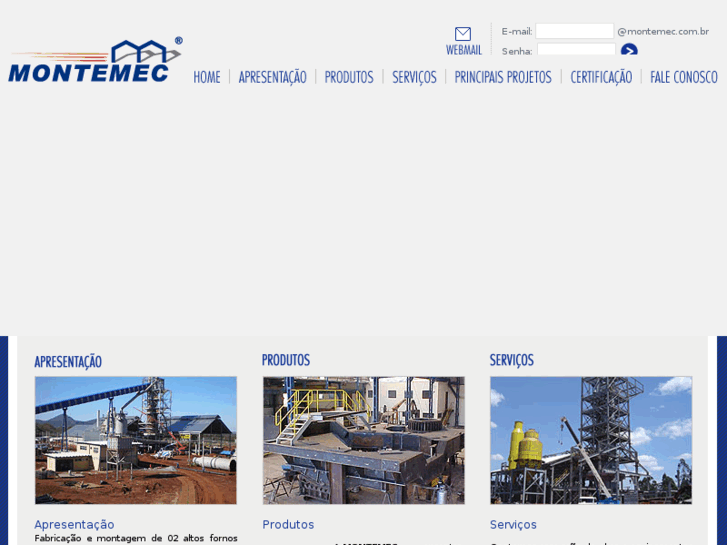The width and height of the screenshot is (727, 545).
Task: Click the Produtos section heading
Action: [286, 360]
